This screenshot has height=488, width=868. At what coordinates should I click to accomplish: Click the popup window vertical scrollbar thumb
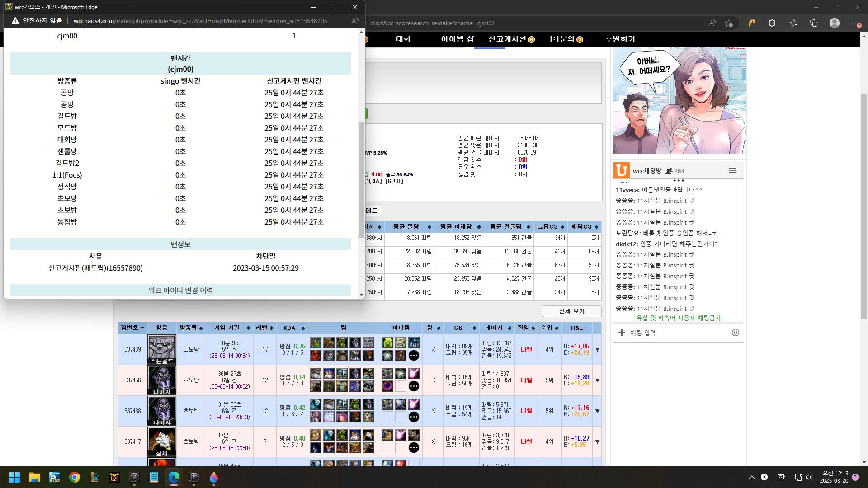click(361, 179)
